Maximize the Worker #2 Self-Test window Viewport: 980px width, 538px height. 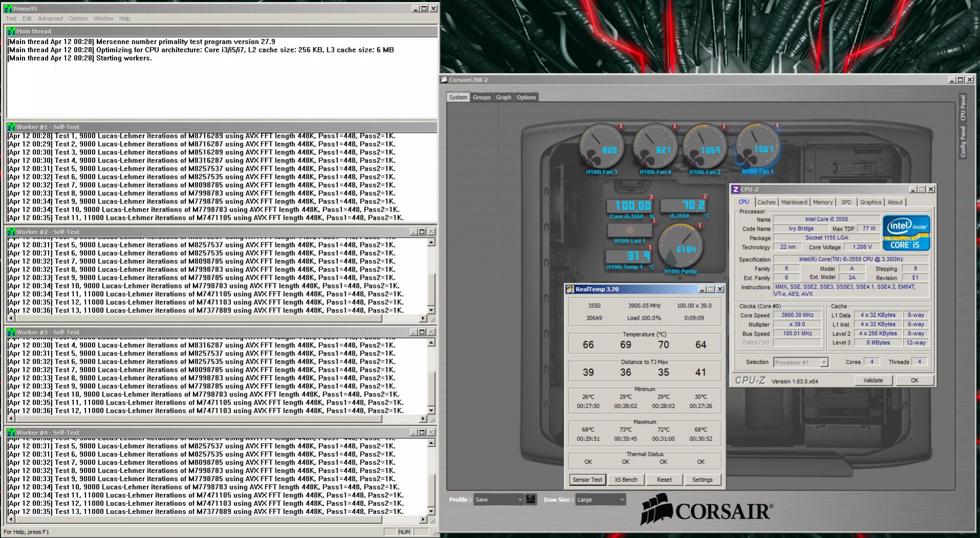[x=422, y=232]
